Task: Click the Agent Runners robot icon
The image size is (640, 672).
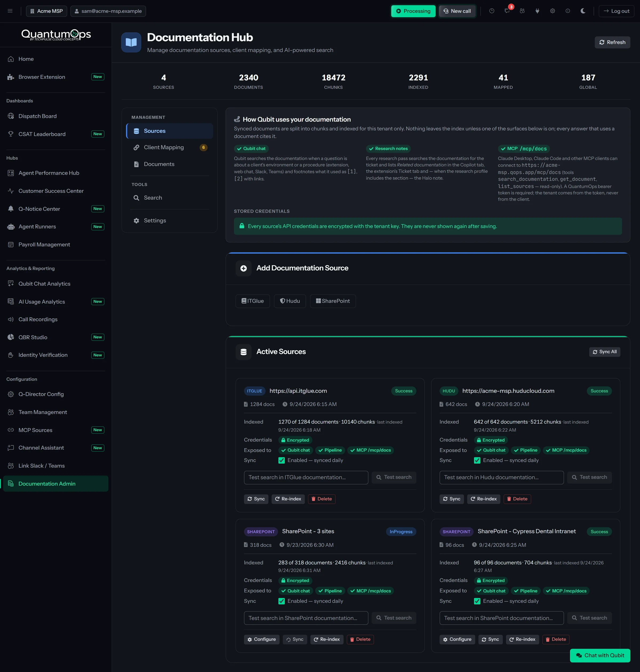Action: pos(11,226)
